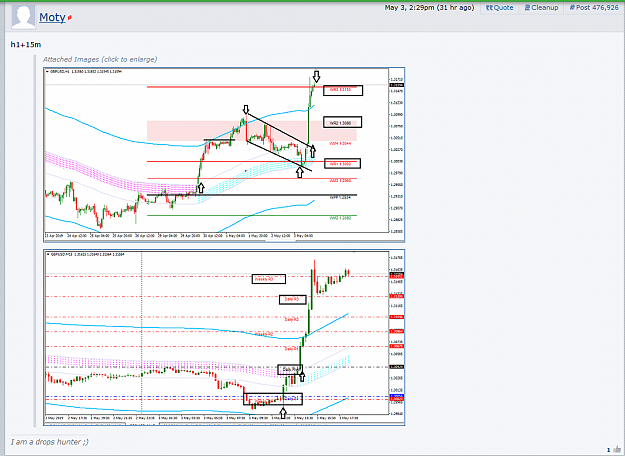This screenshot has height=456, width=625.
Task: Click the Cleanup icon
Action: point(527,8)
